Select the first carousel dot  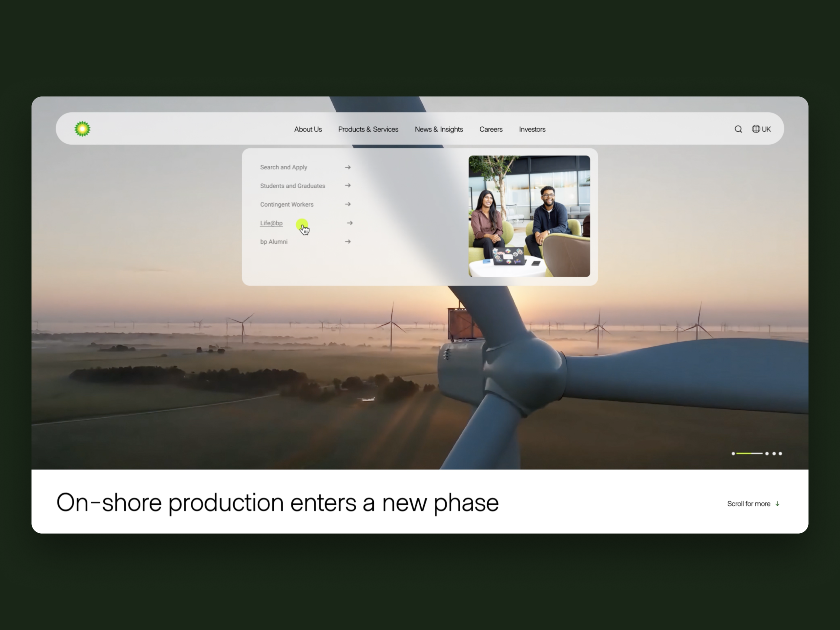733,453
